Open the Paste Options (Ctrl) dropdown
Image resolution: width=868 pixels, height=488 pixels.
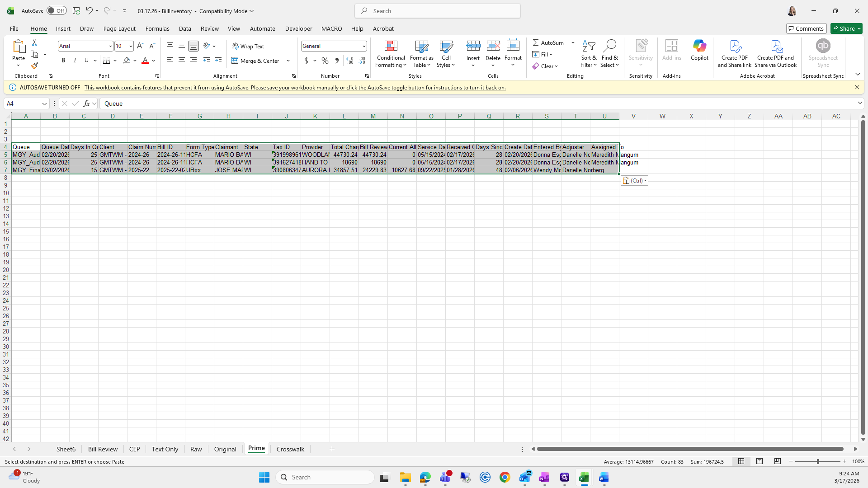pos(634,181)
